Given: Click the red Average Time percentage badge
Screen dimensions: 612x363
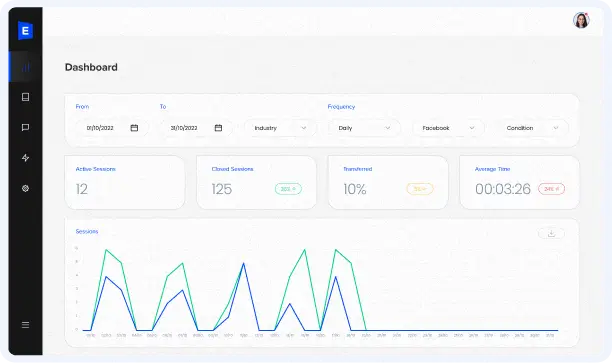Looking at the screenshot, I should point(552,189).
